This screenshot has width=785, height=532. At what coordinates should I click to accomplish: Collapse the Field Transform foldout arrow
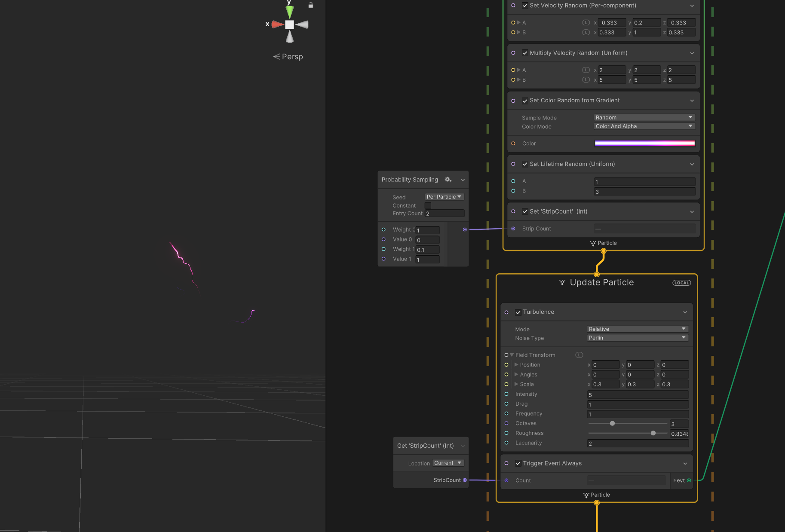(512, 355)
